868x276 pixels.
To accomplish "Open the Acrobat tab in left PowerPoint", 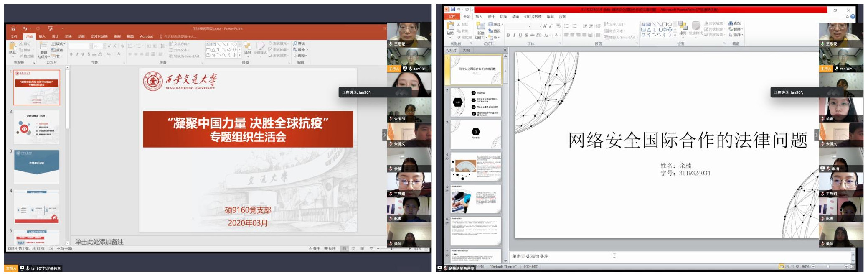I will coord(146,36).
